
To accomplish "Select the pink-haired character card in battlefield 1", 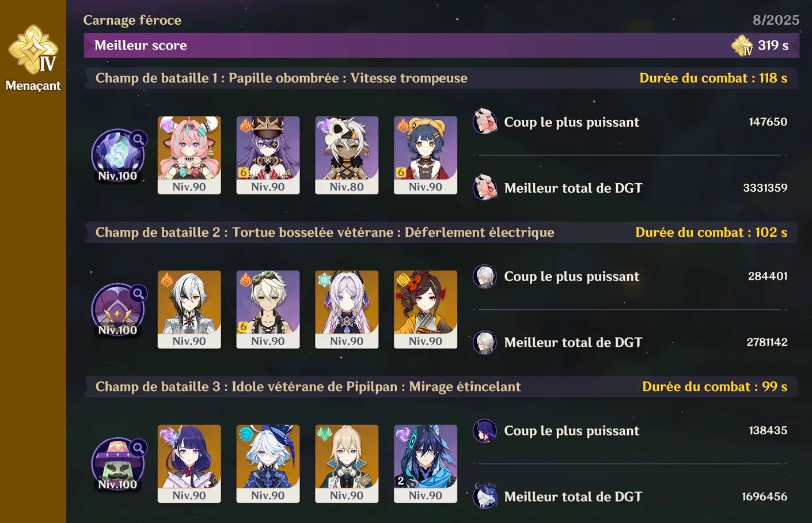I will point(189,155).
